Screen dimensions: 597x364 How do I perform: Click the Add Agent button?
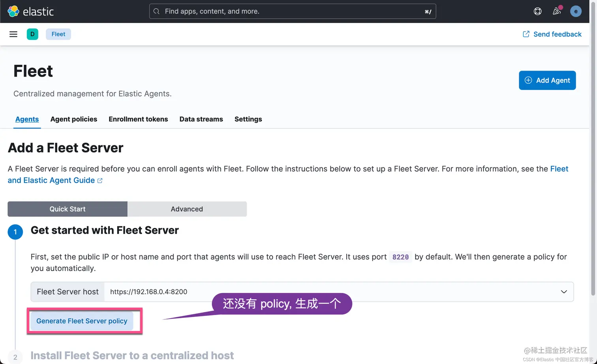tap(547, 80)
